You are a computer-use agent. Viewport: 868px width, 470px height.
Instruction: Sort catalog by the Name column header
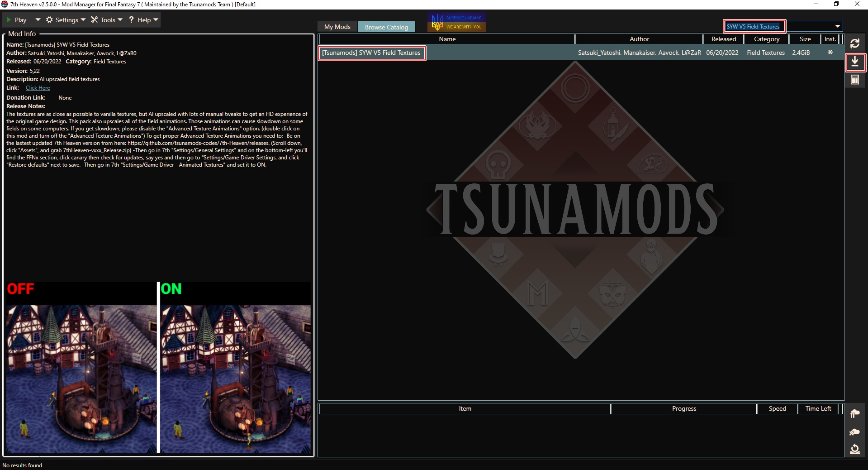tap(447, 39)
